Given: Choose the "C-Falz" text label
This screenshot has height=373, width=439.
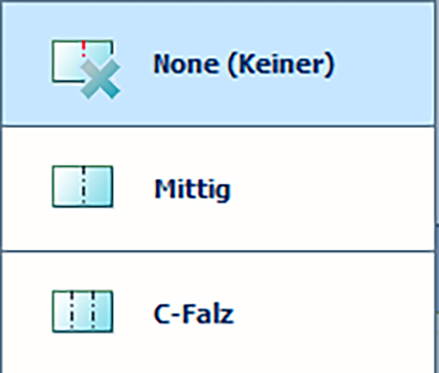Looking at the screenshot, I should pos(194,314).
